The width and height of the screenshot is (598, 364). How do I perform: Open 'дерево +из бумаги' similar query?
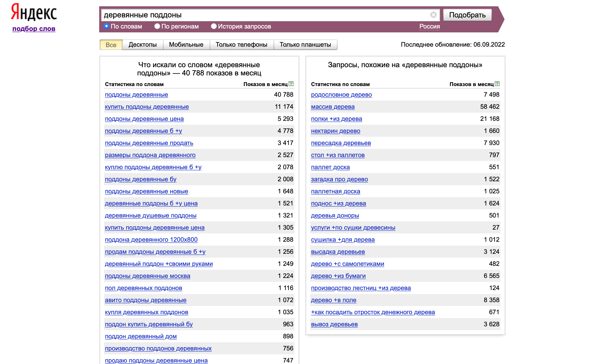click(338, 276)
